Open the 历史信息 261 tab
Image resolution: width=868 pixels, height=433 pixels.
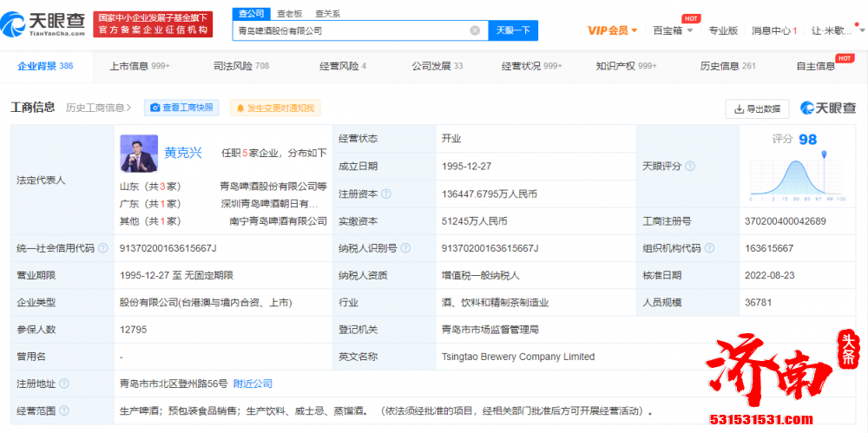[x=728, y=66]
